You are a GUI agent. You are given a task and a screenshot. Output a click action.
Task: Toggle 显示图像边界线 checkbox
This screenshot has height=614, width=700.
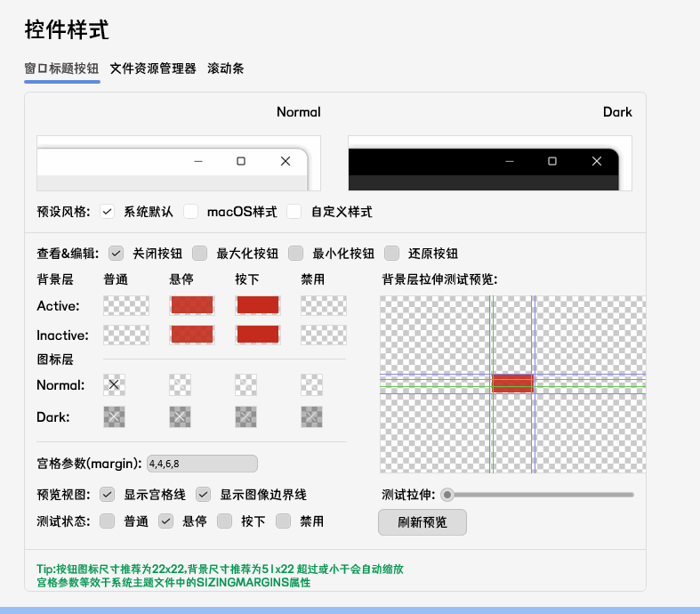coord(204,494)
